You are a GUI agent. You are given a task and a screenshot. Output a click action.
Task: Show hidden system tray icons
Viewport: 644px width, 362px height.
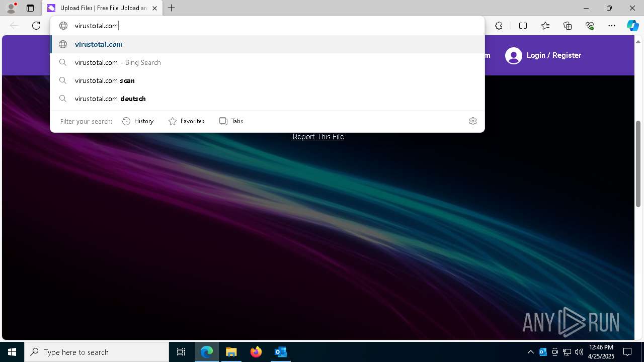coord(530,352)
